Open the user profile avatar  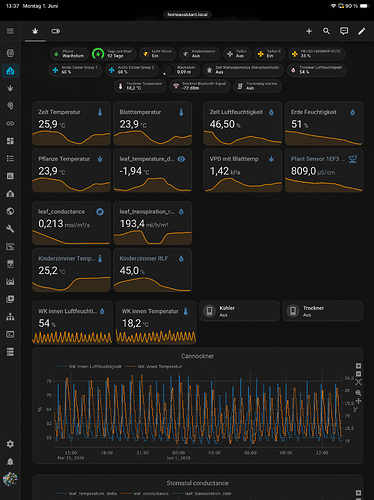tap(10, 479)
